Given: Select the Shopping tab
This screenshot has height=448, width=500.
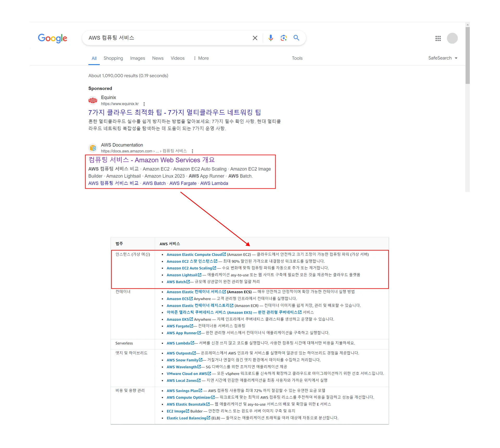Looking at the screenshot, I should click(x=113, y=58).
